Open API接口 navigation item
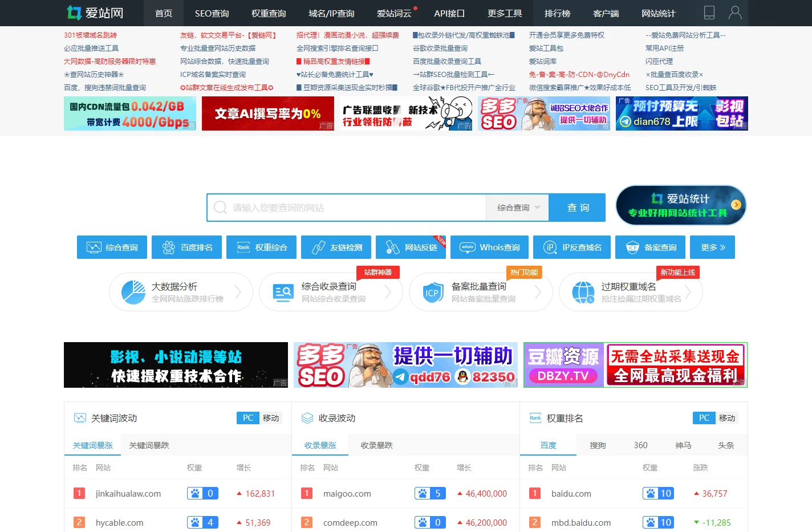 pyautogui.click(x=449, y=13)
